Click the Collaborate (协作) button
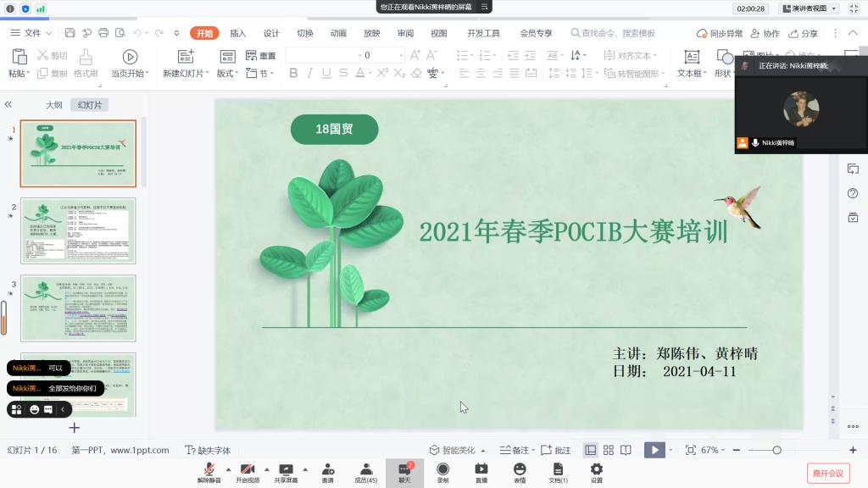 [765, 33]
